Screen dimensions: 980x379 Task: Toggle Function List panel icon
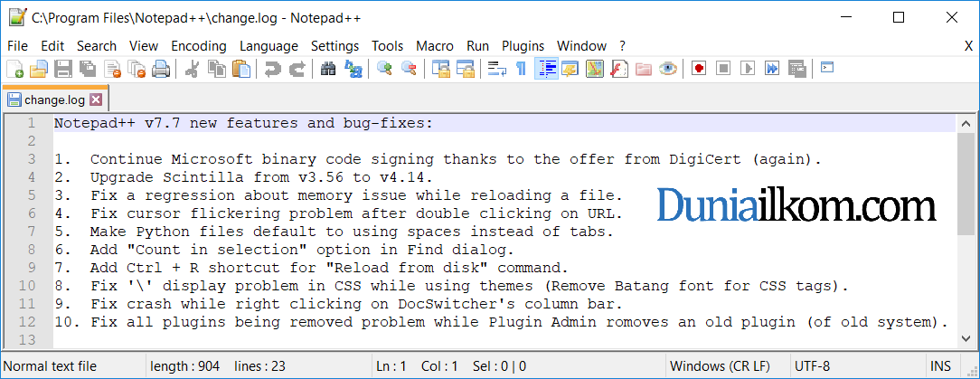[x=618, y=68]
